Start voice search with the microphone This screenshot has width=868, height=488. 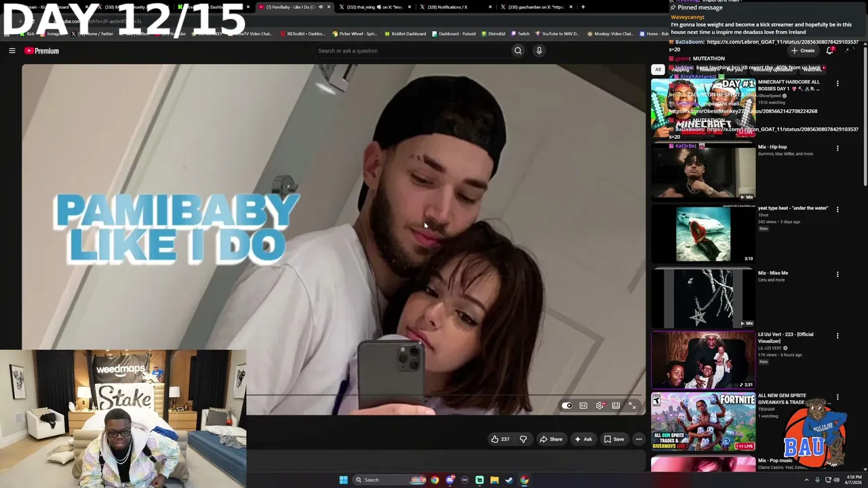coord(539,51)
